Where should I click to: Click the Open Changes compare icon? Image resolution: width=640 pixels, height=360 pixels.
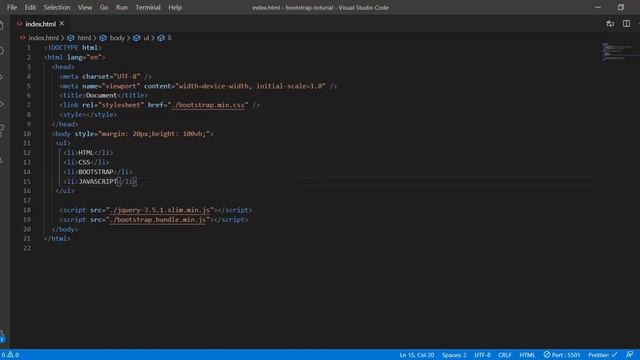(610, 24)
